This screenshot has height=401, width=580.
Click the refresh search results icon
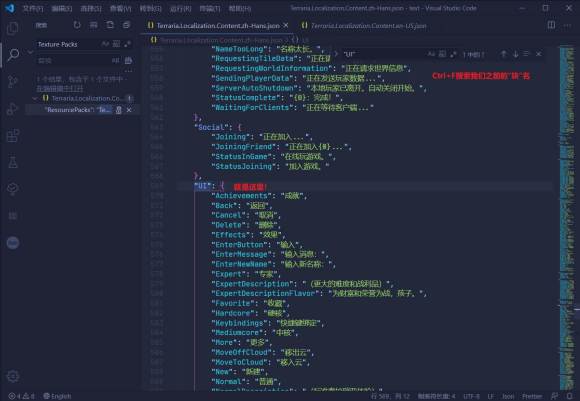tap(77, 25)
